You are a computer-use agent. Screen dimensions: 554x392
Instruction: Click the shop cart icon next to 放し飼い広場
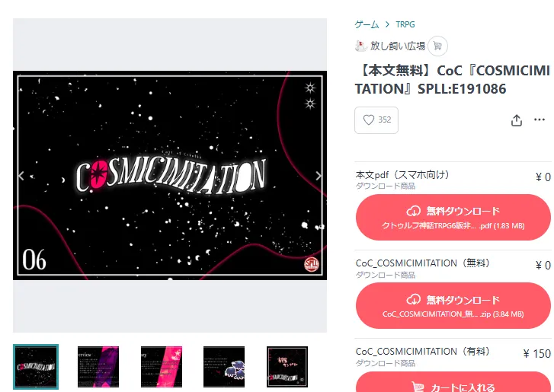[437, 46]
